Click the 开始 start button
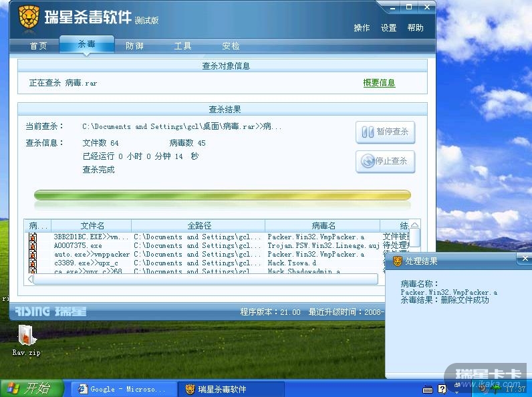 (x=32, y=388)
